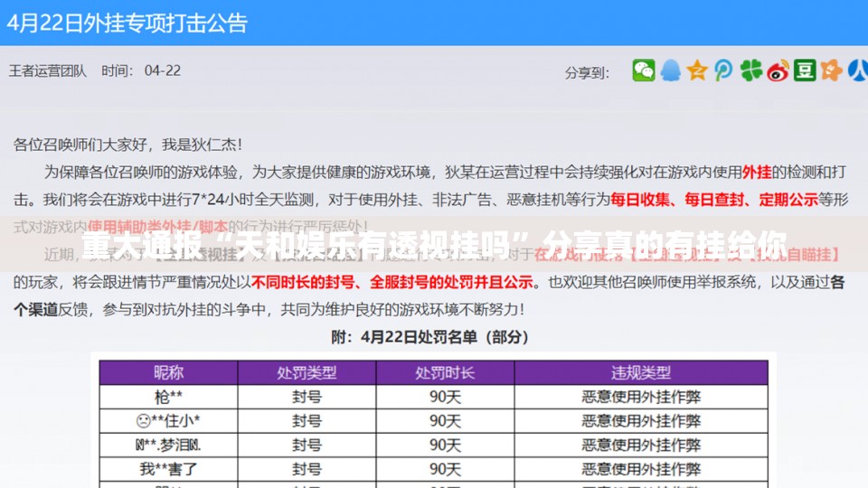Share the post on Sina Weibo

coord(778,70)
